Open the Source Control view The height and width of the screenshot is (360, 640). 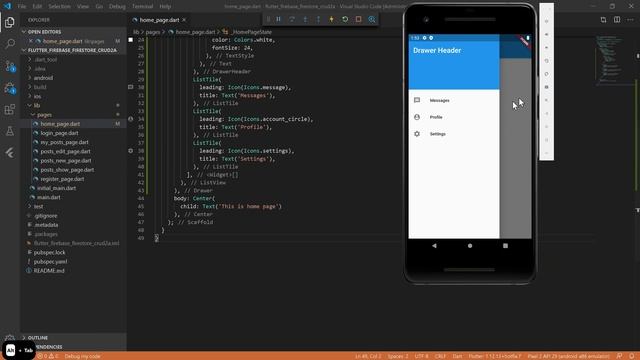click(10, 66)
